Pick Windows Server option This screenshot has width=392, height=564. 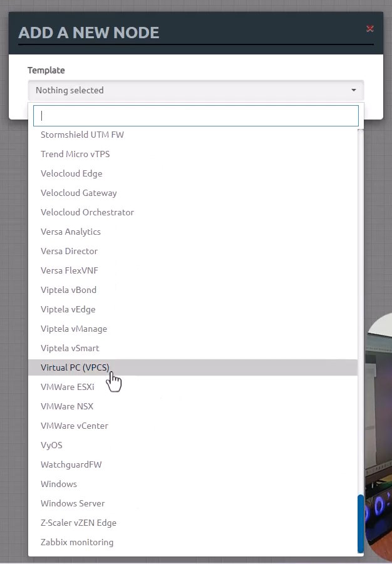point(193,503)
